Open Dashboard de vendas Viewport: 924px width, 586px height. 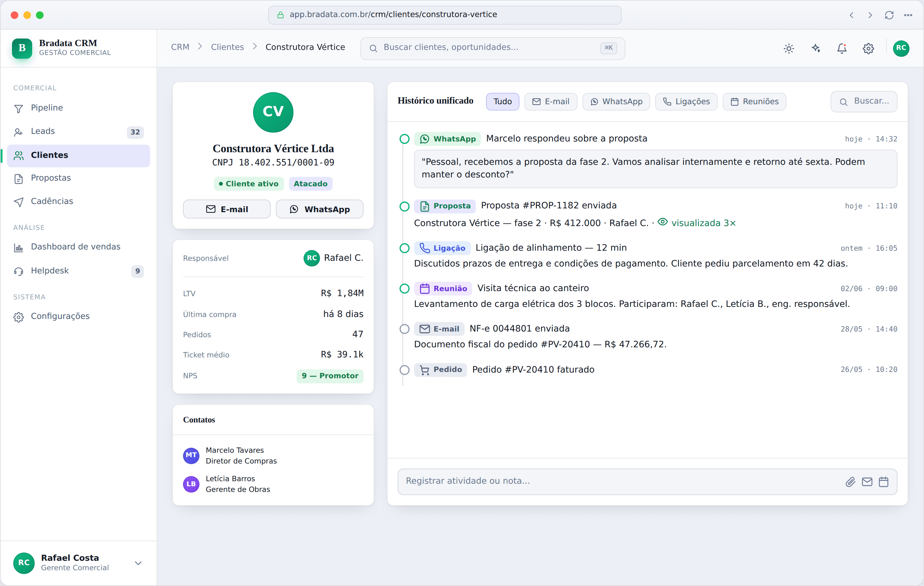79,247
